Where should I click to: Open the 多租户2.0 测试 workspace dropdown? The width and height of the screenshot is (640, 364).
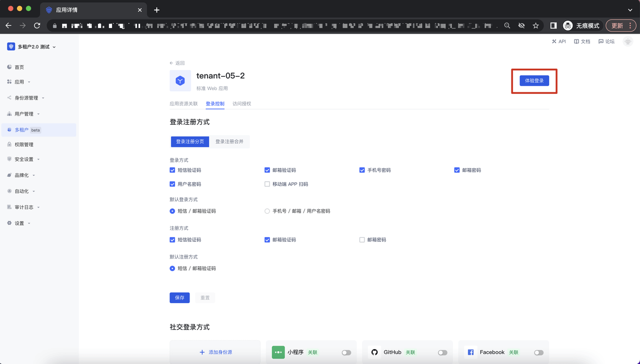pos(33,47)
